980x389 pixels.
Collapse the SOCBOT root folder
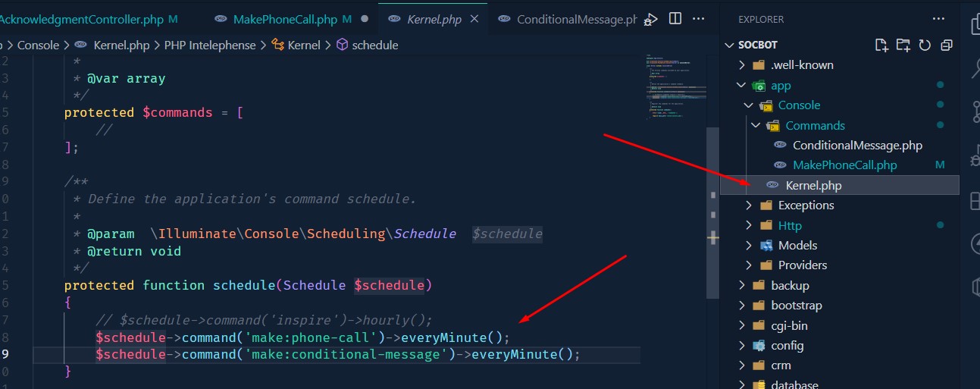tap(731, 45)
